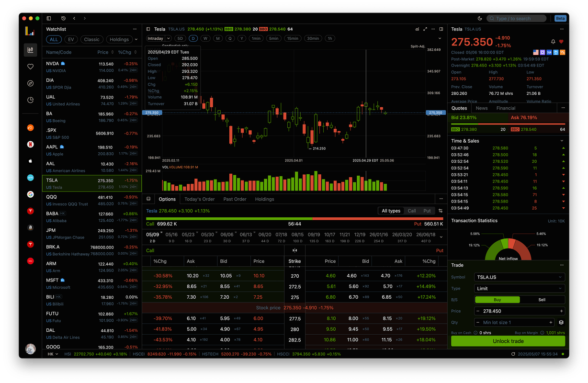588x383 pixels.
Task: Expand more watchlist groups chevron
Action: [x=136, y=39]
